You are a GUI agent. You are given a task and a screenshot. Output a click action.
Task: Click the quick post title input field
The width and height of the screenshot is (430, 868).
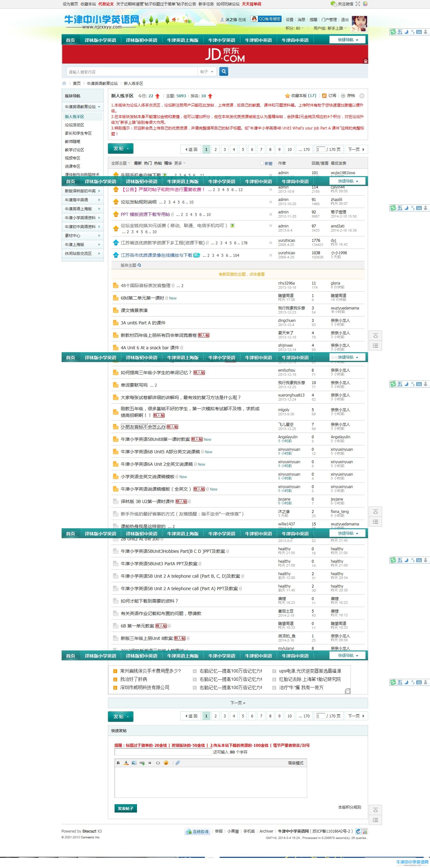pyautogui.click(x=163, y=752)
